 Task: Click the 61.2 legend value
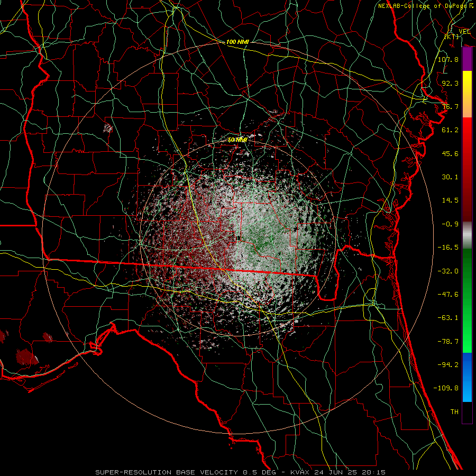[450, 130]
